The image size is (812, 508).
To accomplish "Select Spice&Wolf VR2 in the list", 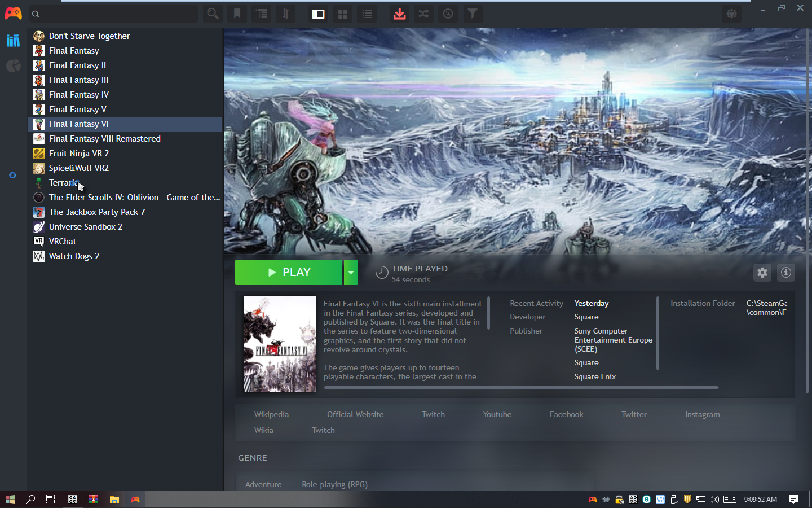I will (125, 168).
